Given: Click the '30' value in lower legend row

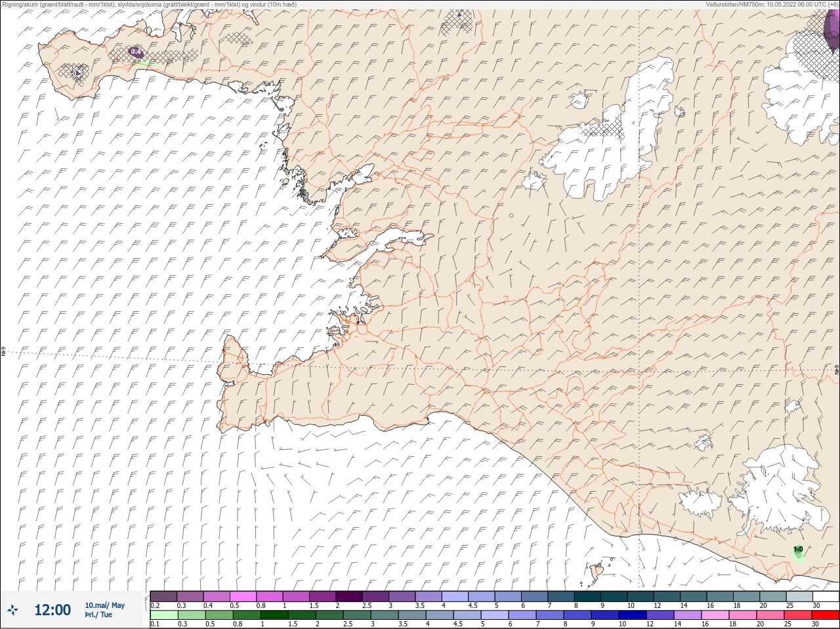Looking at the screenshot, I should tap(816, 624).
